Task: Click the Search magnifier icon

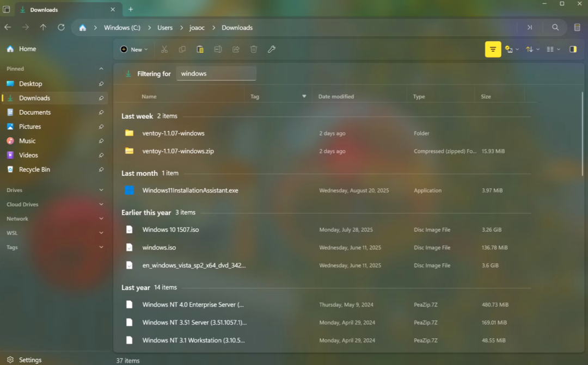Action: pos(555,27)
